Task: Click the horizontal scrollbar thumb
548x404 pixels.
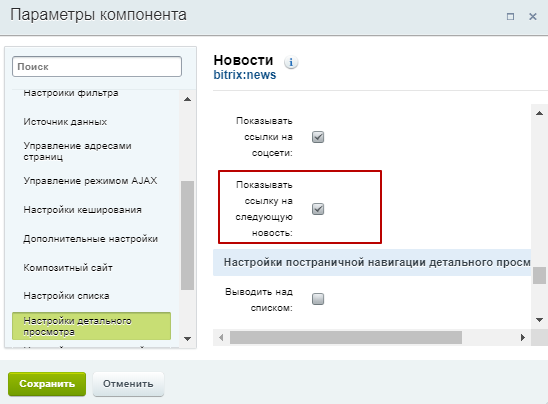Action: pos(346,338)
